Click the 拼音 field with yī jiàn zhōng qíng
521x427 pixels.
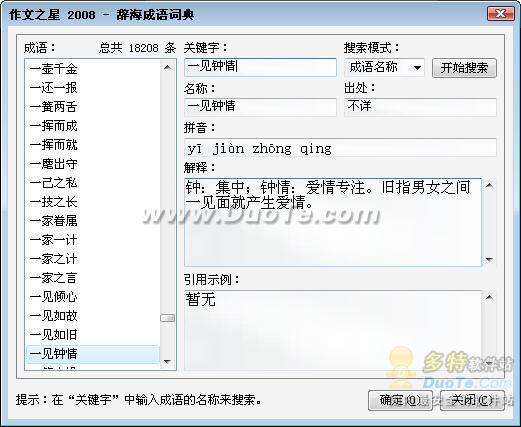click(340, 147)
